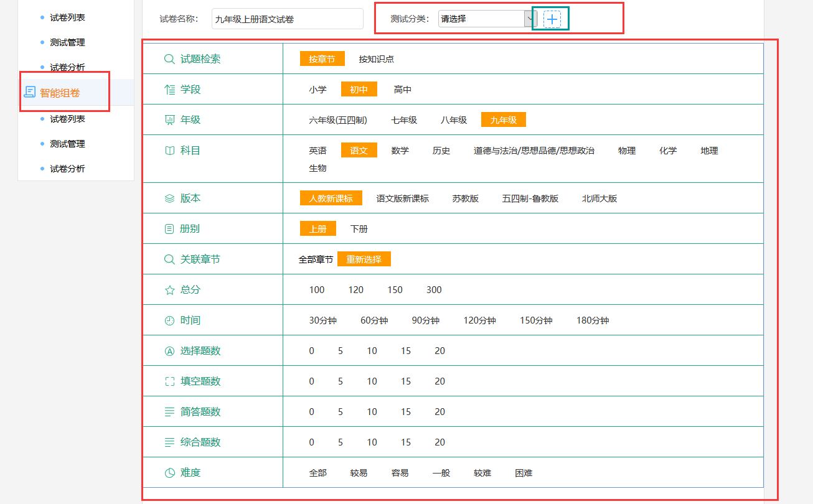Set difficulty level to 较难

click(x=482, y=473)
